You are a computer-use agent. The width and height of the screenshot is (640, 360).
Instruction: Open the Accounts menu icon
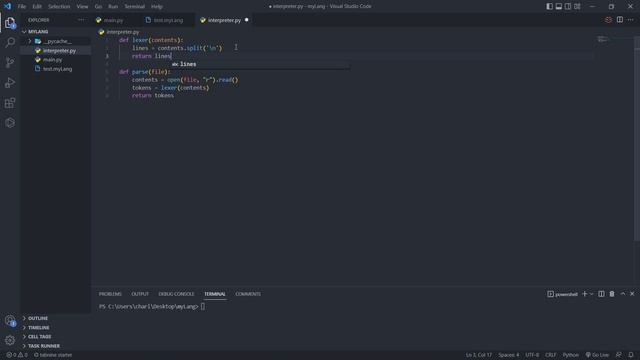click(10, 321)
